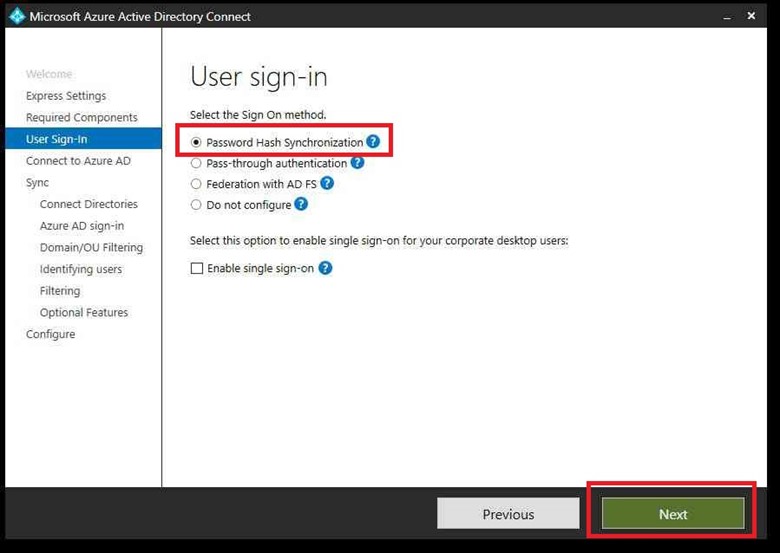Go to Express Settings step

66,96
